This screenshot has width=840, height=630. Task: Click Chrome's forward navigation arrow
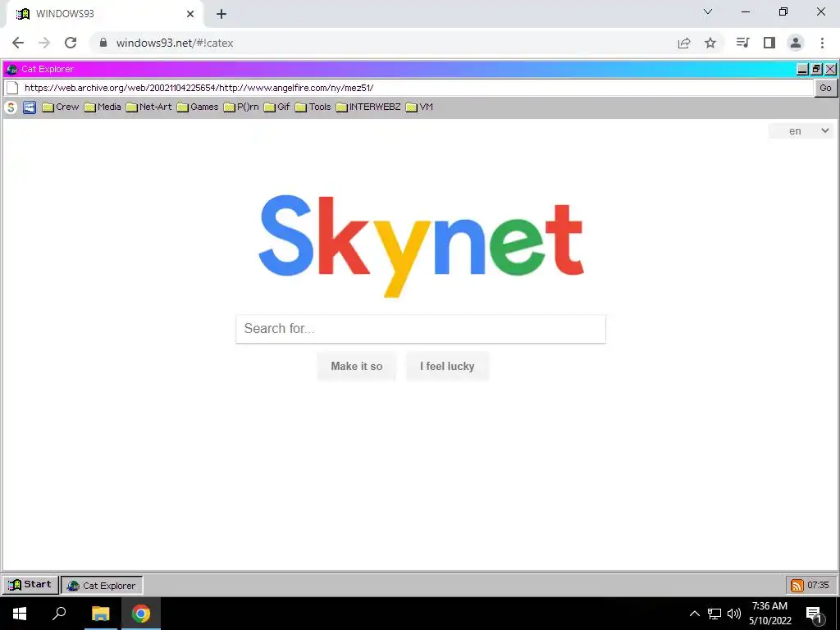coord(44,43)
